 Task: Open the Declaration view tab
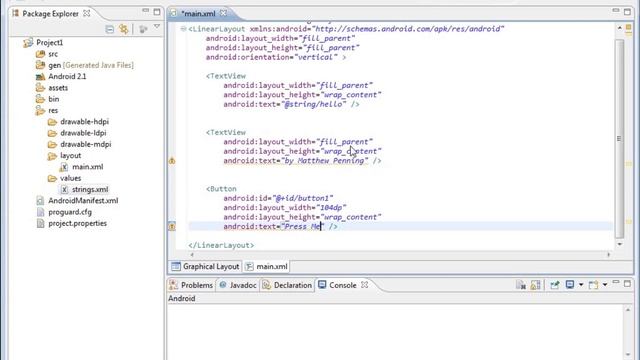tap(287, 285)
